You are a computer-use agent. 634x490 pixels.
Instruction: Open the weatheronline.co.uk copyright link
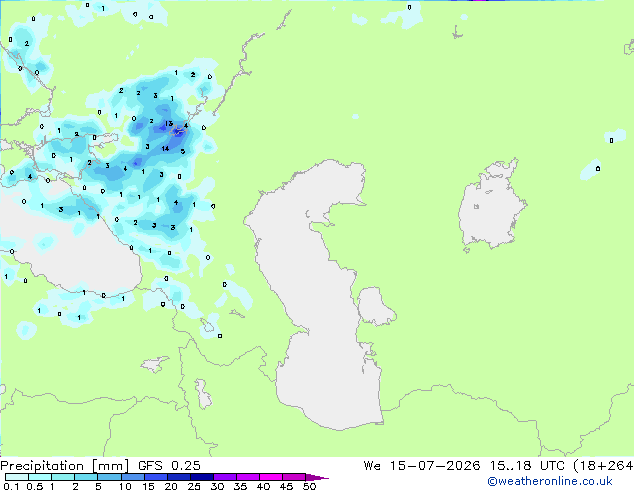(x=549, y=481)
